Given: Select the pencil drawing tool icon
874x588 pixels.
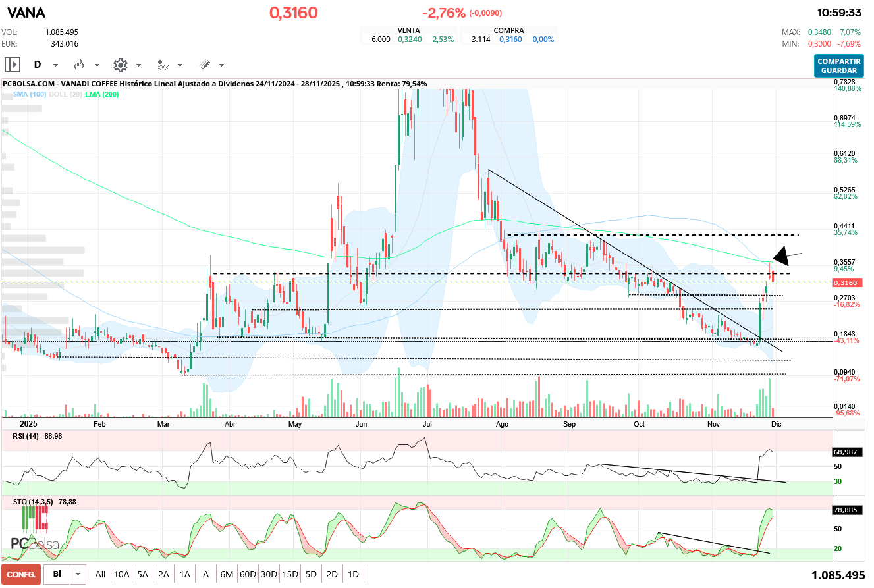Looking at the screenshot, I should click(x=205, y=65).
